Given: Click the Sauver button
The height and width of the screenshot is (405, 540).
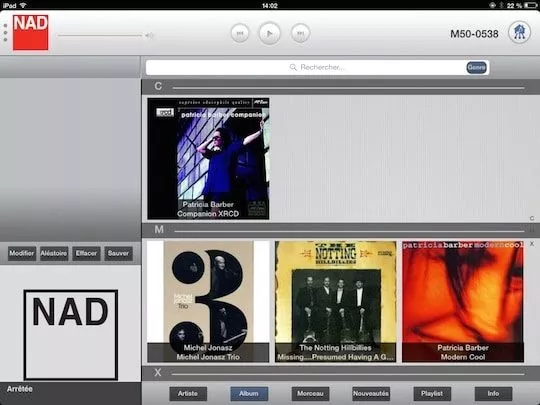Looking at the screenshot, I should [118, 253].
